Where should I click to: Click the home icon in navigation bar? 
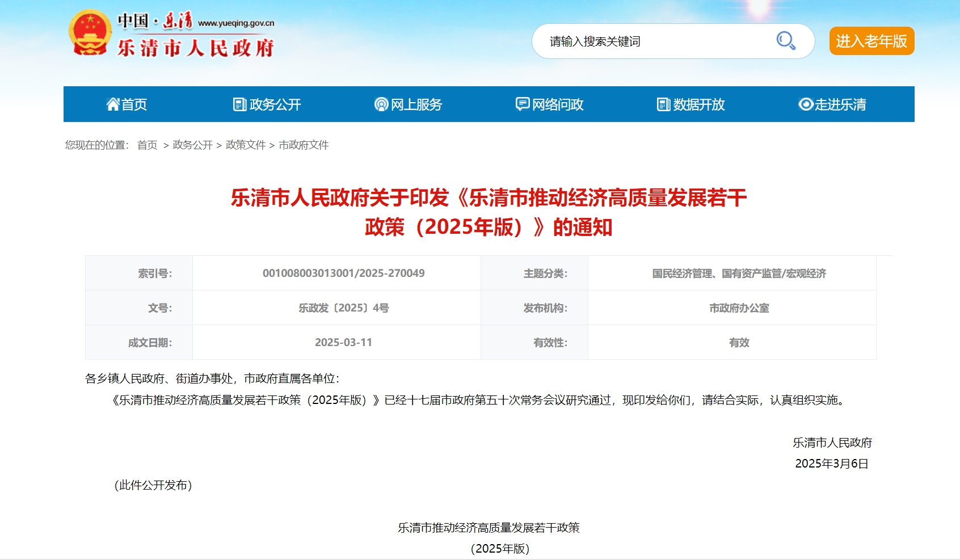(113, 104)
